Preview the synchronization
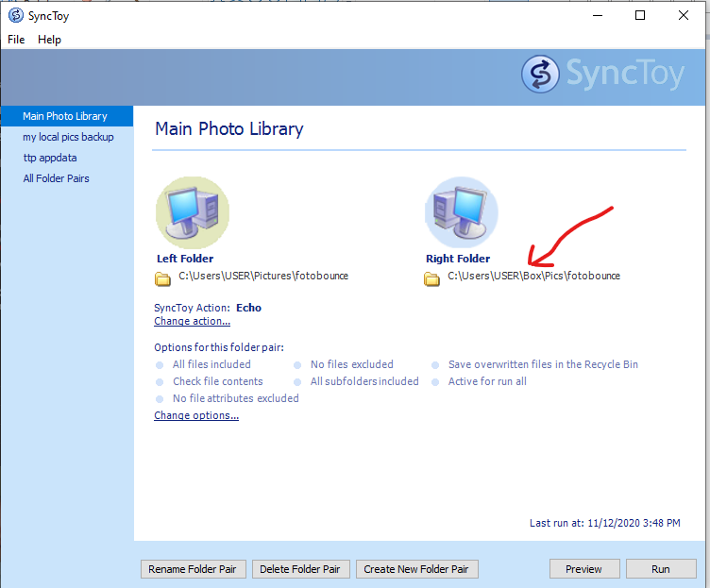The image size is (710, 588). click(584, 569)
